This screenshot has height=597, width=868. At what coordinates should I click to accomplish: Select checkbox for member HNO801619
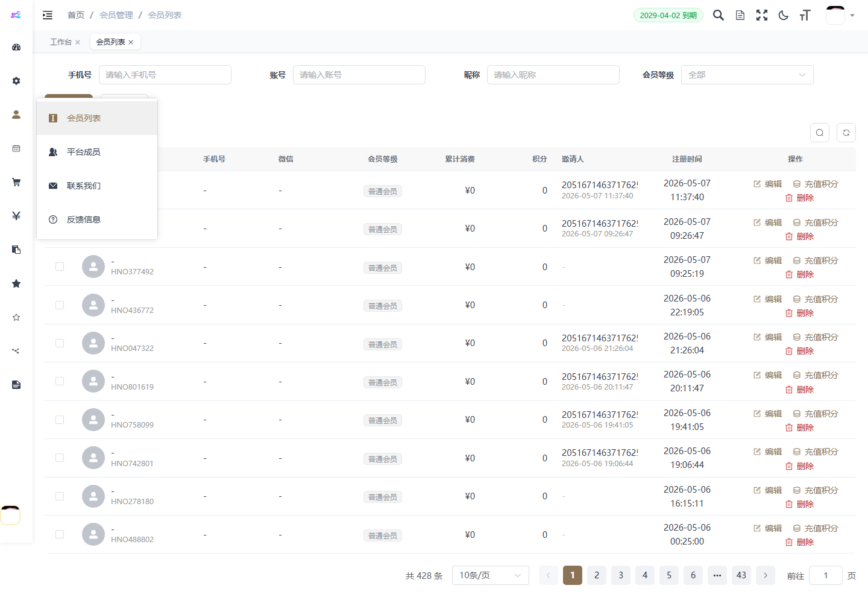(60, 381)
